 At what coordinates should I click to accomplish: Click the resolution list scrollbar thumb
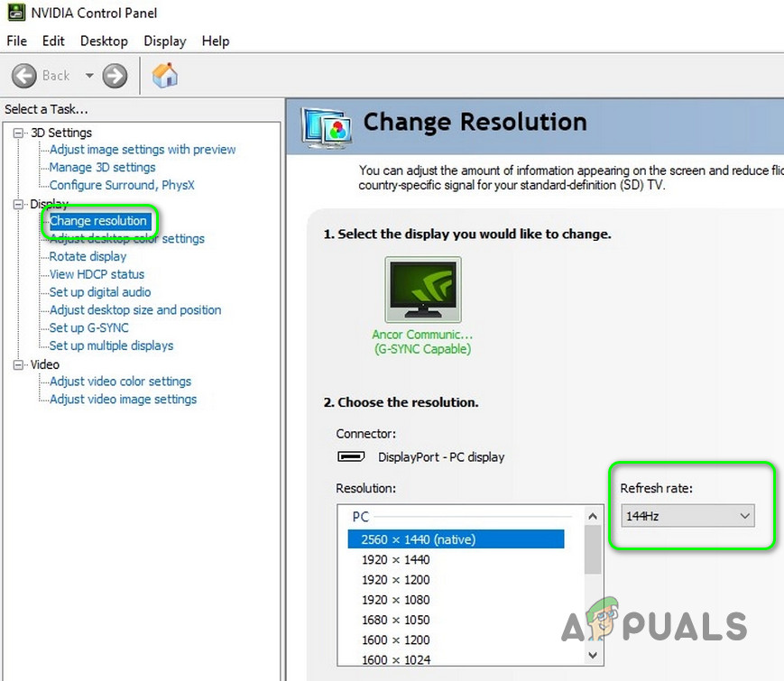point(593,550)
